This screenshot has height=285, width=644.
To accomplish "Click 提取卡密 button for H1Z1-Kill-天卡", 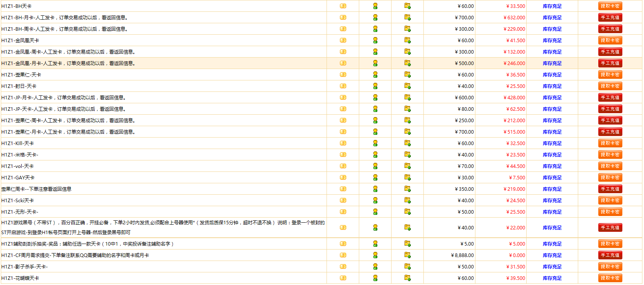I will pos(610,143).
